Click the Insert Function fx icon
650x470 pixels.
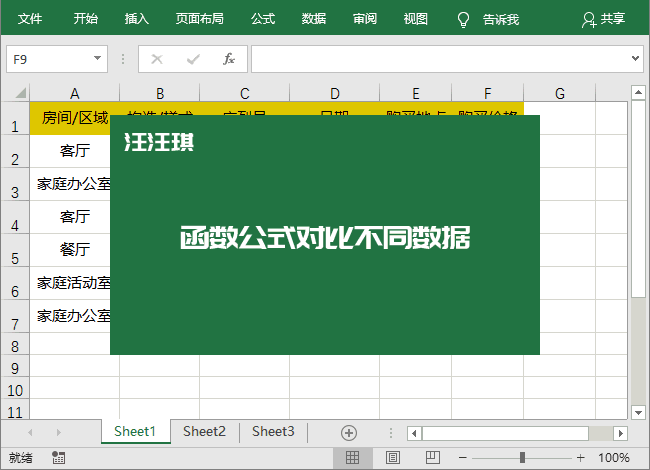229,59
